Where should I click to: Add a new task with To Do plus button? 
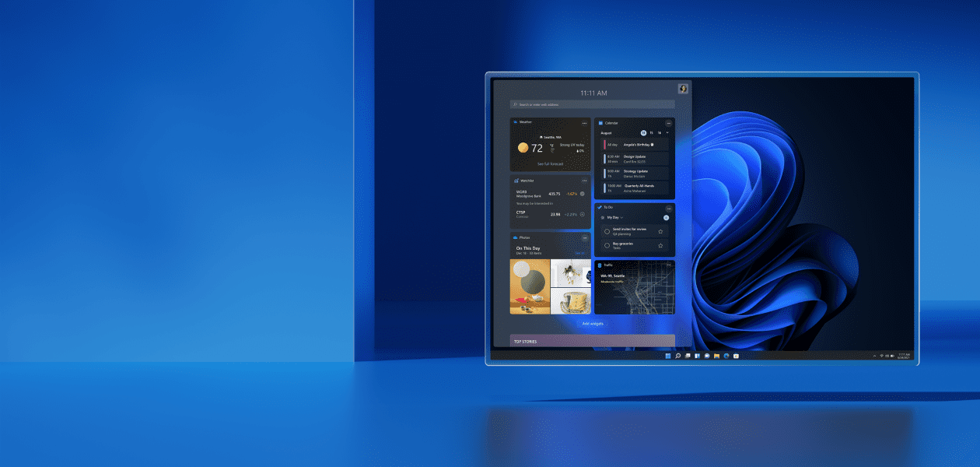coord(666,217)
